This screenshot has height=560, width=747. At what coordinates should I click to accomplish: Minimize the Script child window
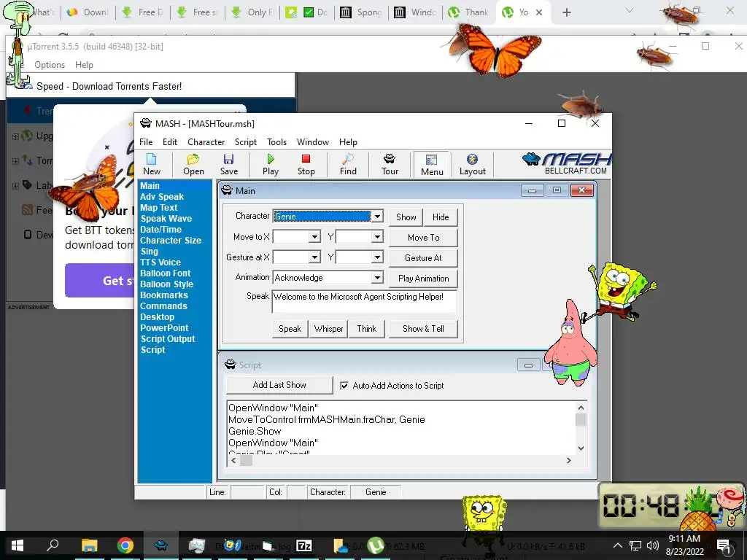[x=528, y=365]
